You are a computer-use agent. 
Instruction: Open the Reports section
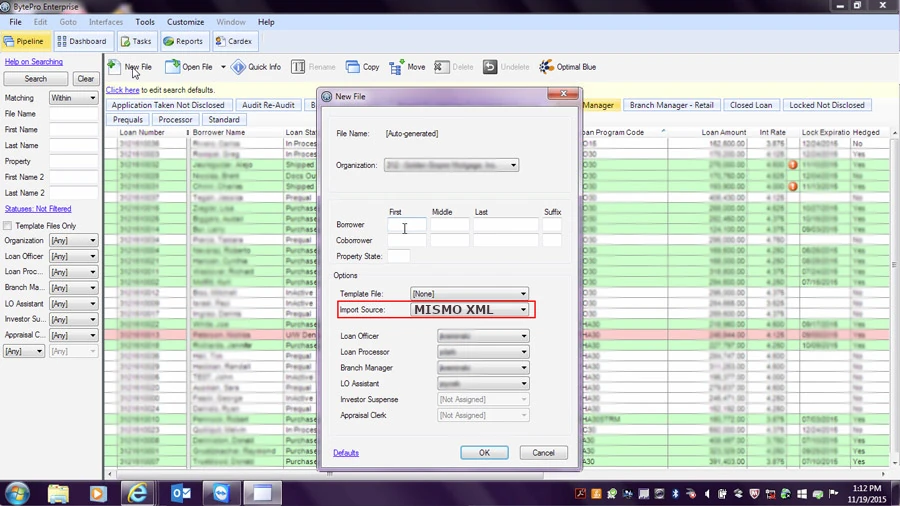(183, 41)
